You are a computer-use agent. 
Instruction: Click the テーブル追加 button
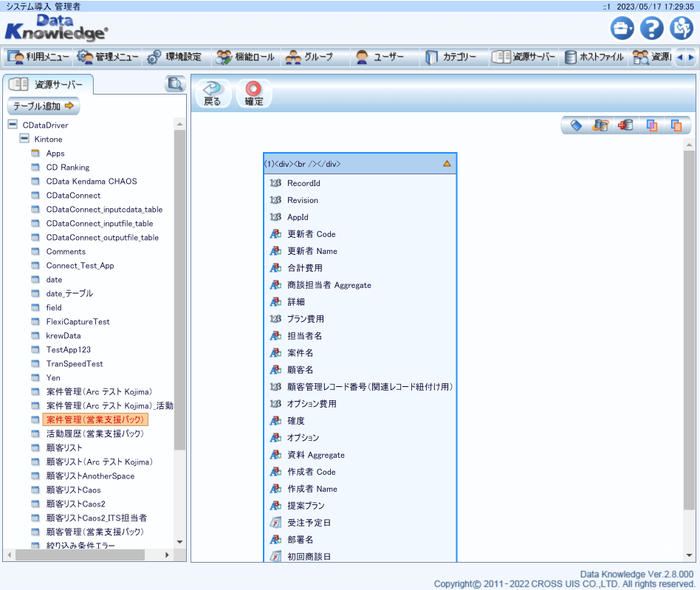(44, 106)
